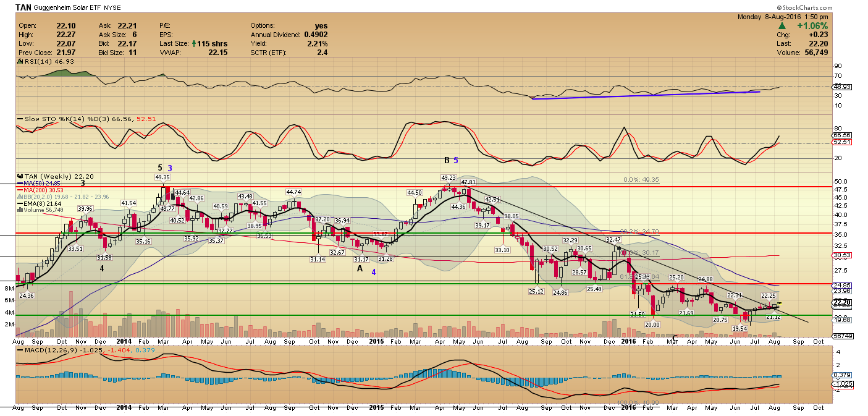868x416 pixels.
Task: Click the Volume bars legend icon
Action: 19,210
